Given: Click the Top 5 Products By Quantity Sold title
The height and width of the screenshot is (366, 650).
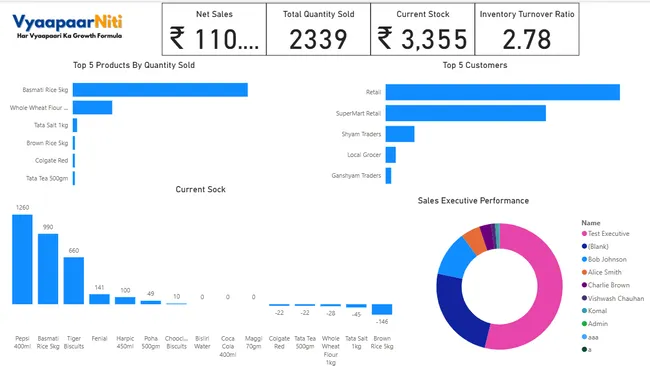Looking at the screenshot, I should click(134, 65).
